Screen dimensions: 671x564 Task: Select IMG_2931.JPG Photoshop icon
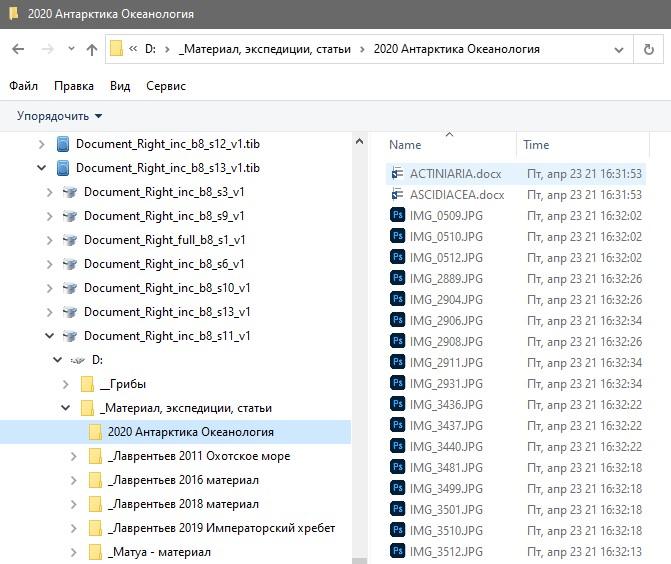398,382
